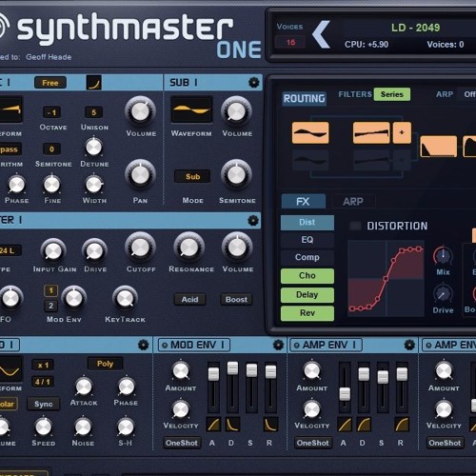Open the oscillator 1 waveform display
This screenshot has height=476, width=476.
(x=11, y=109)
